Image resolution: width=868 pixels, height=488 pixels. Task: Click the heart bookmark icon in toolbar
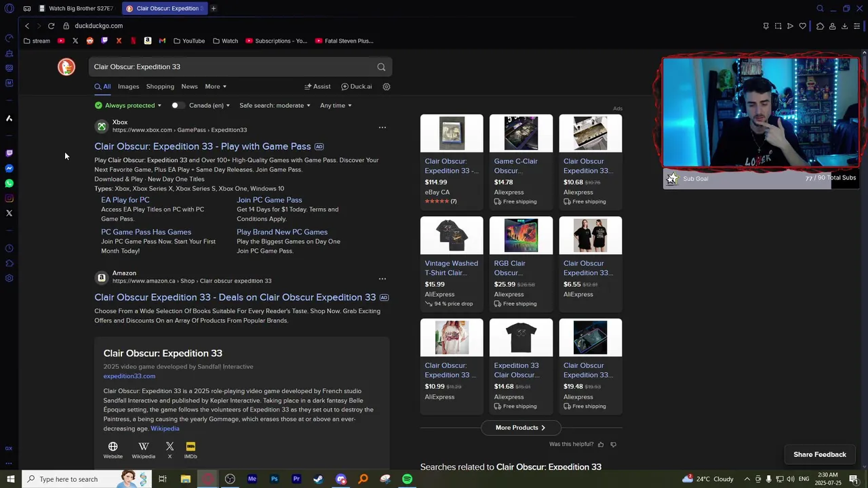(x=803, y=26)
